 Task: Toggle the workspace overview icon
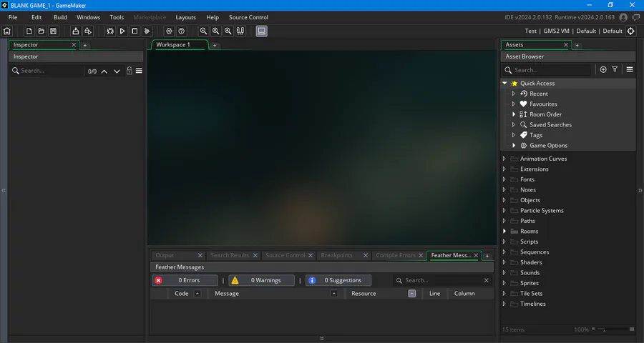(x=240, y=31)
